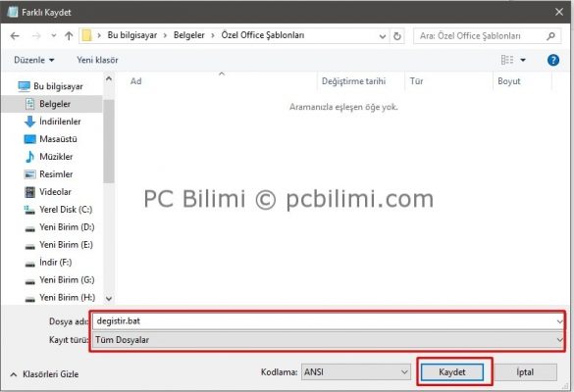574x392 pixels.
Task: Click the Videolar film icon
Action: coord(29,192)
